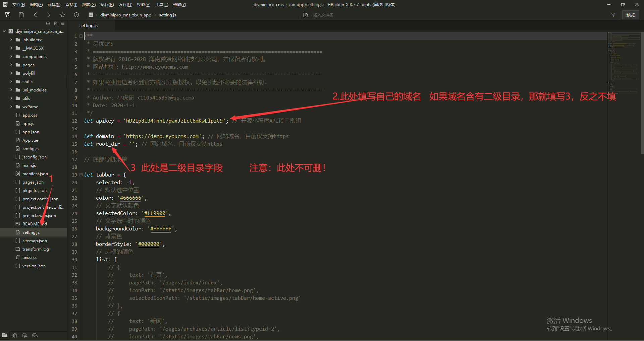Click the star favorites icon
This screenshot has width=644, height=341.
point(63,15)
